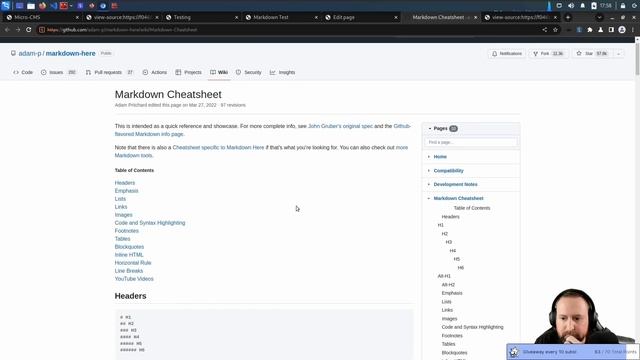The height and width of the screenshot is (360, 640).
Task: Jump to Emphasis in the table of contents
Action: [127, 191]
